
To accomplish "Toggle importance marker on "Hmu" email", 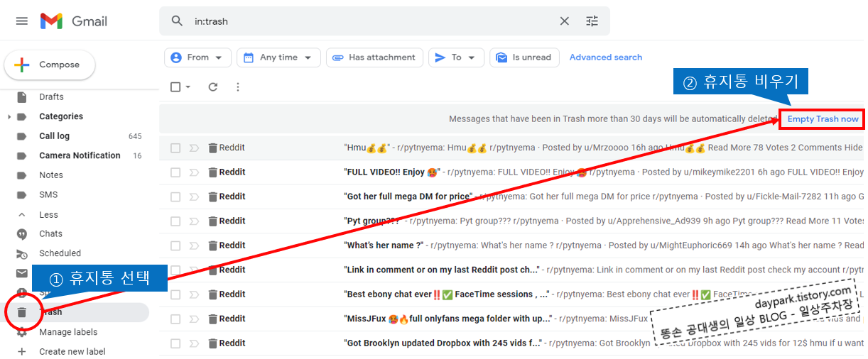I will pyautogui.click(x=194, y=148).
